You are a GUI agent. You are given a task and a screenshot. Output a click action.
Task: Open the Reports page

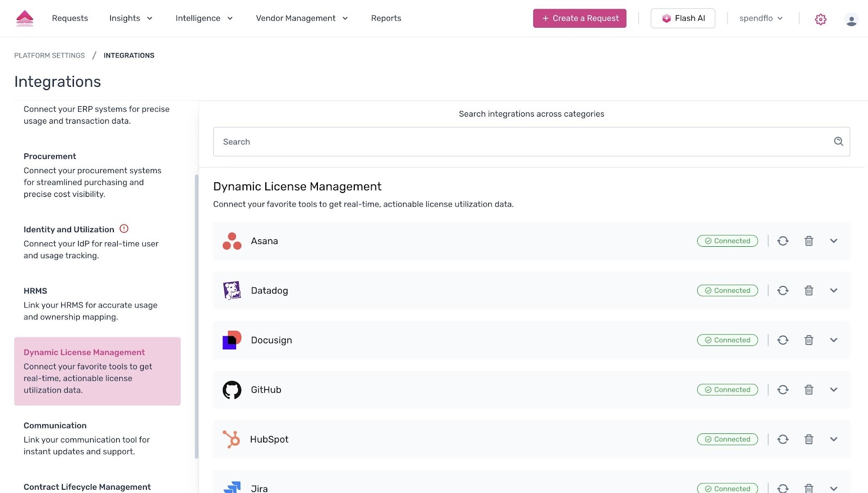pos(386,18)
